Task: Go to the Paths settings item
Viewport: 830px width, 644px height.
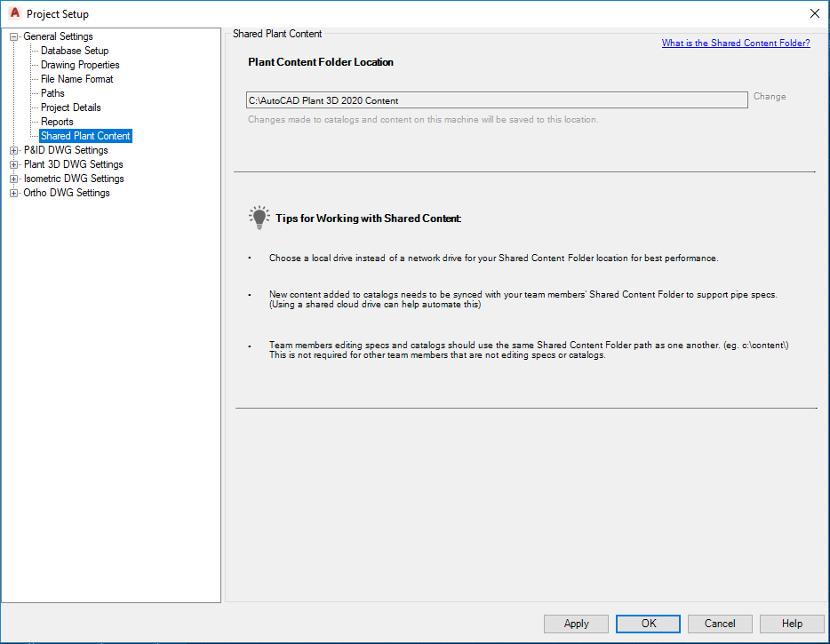Action: pos(52,93)
